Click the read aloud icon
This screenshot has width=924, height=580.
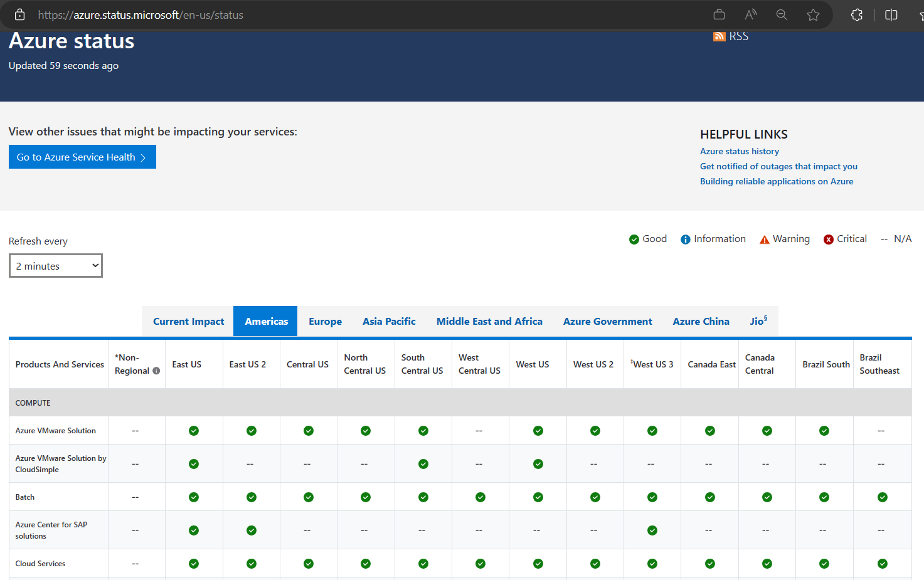(x=750, y=15)
